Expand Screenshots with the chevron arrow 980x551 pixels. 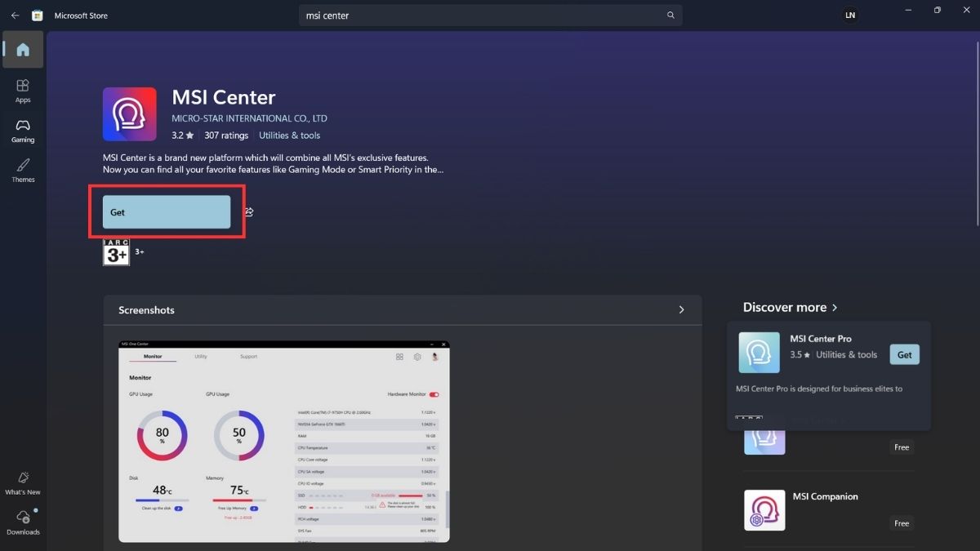click(681, 310)
